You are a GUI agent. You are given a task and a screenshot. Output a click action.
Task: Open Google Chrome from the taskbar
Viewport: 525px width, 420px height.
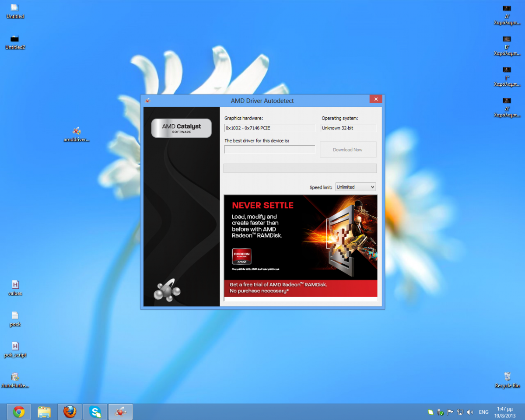click(x=18, y=412)
